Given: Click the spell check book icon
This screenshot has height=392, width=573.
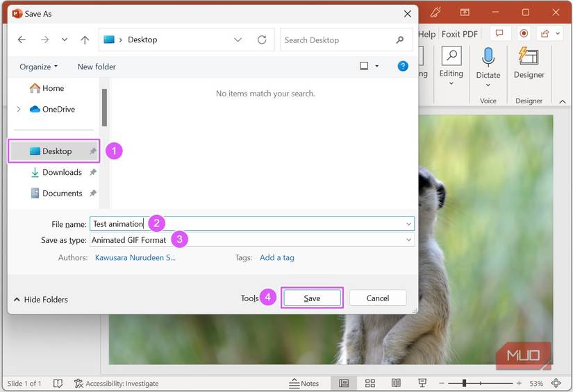Looking at the screenshot, I should [x=58, y=384].
